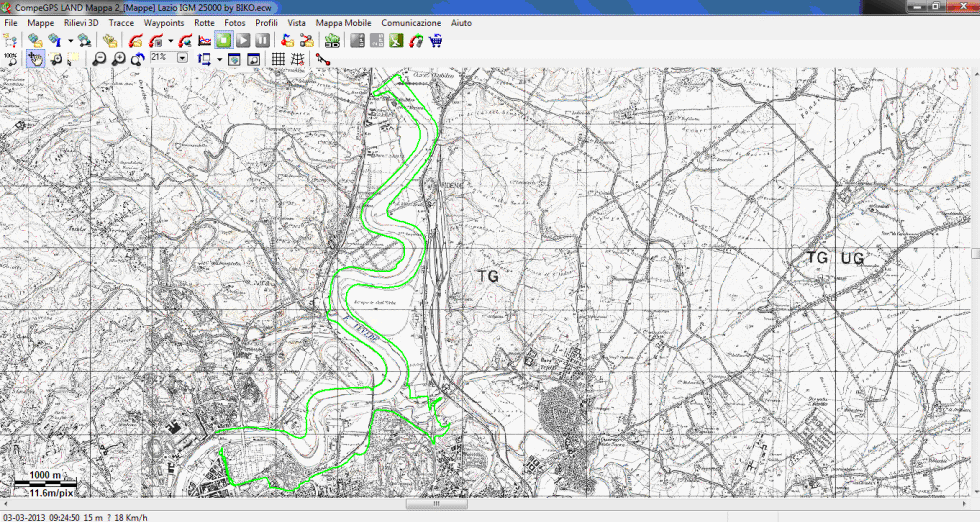The width and height of the screenshot is (980, 522).
Task: Expand the map orientation dropdown arrow
Action: [x=219, y=59]
